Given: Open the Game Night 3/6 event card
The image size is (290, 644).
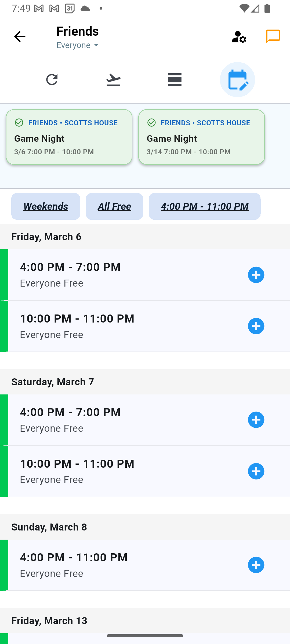Looking at the screenshot, I should 69,137.
